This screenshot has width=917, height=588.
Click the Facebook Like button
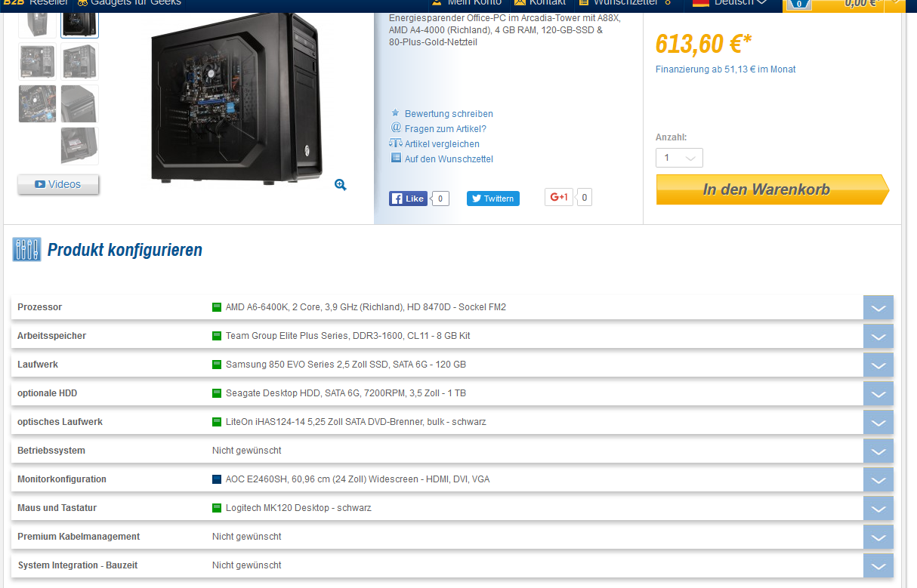click(x=408, y=199)
